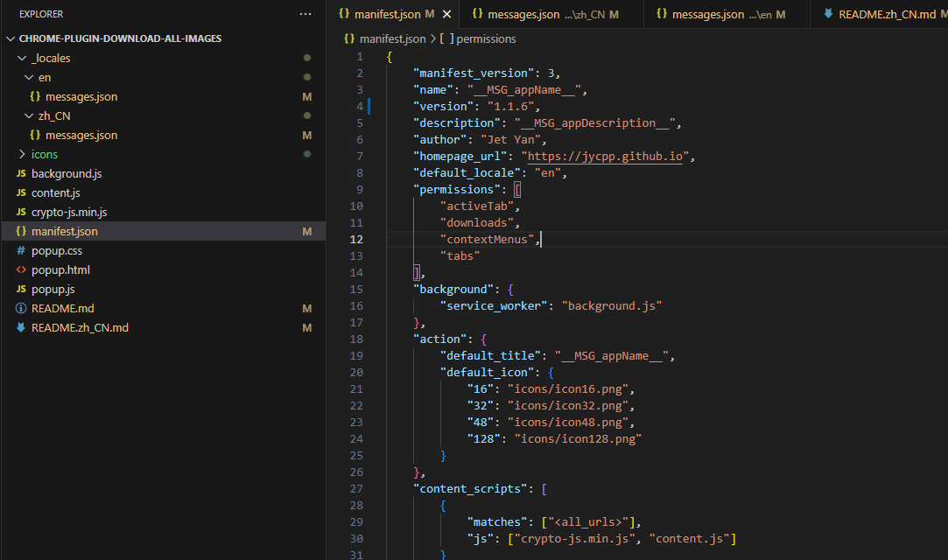Screen dimensions: 948x560
Task: Click the "<all_urls>" matches value
Action: 588,522
